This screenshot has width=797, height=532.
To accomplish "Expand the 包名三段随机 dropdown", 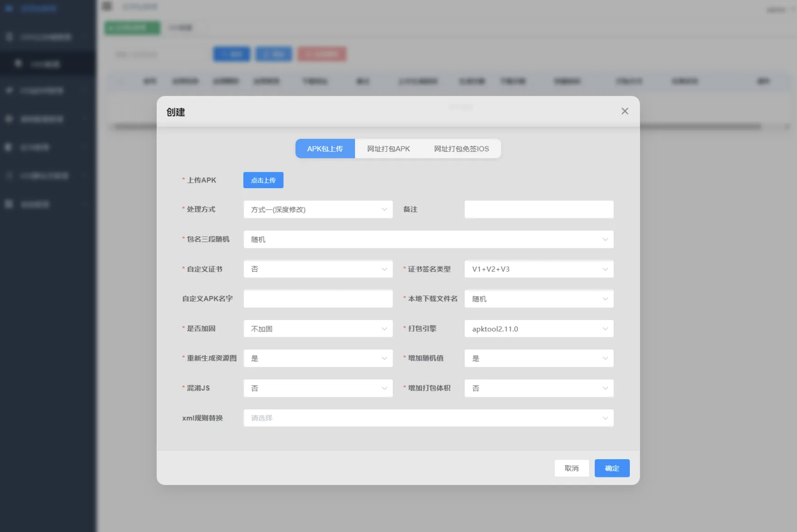I will coord(428,239).
